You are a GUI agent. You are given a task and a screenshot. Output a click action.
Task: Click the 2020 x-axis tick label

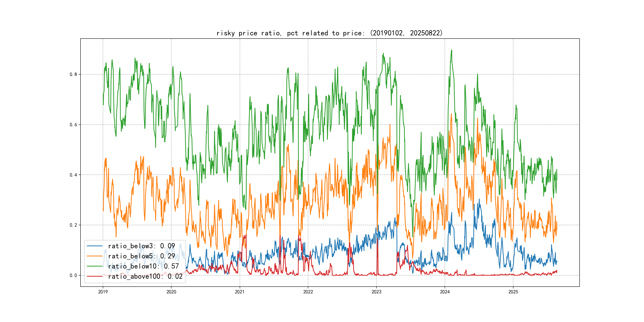click(171, 292)
